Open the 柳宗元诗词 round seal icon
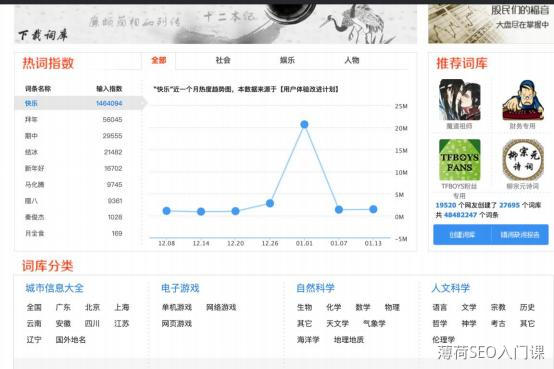 coord(523,160)
